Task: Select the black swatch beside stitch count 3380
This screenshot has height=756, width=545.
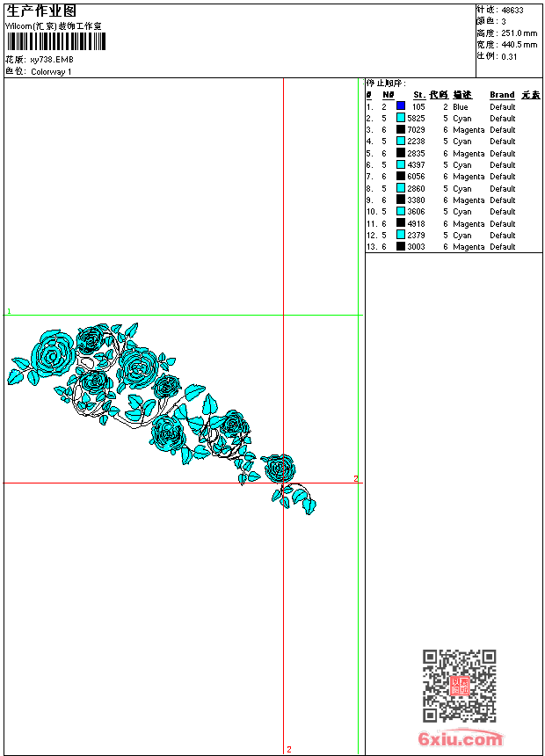Action: coord(401,200)
